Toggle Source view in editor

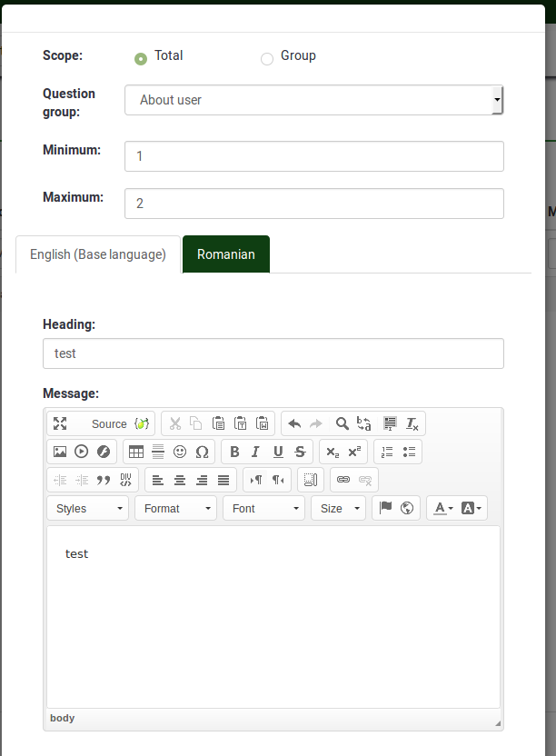click(109, 423)
